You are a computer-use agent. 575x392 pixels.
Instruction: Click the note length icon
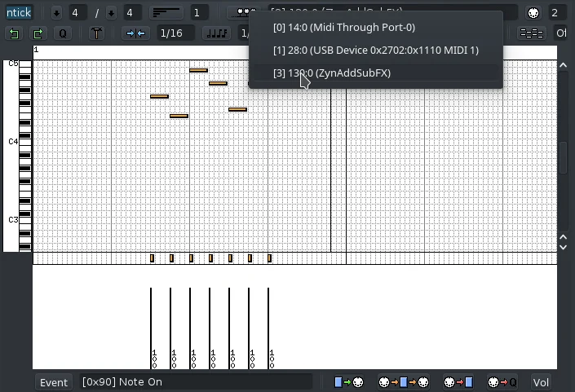pyautogui.click(x=216, y=33)
